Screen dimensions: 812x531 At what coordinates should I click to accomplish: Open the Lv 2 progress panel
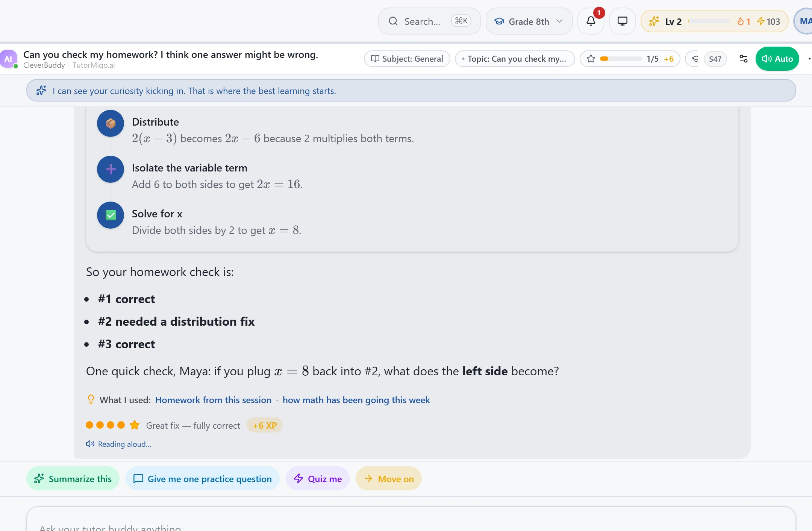pyautogui.click(x=714, y=21)
